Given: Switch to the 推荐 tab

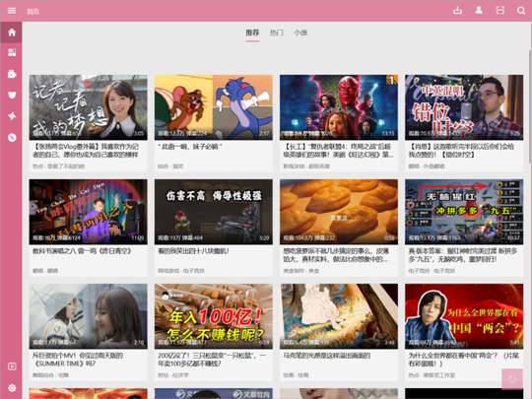Looking at the screenshot, I should click(x=252, y=33).
